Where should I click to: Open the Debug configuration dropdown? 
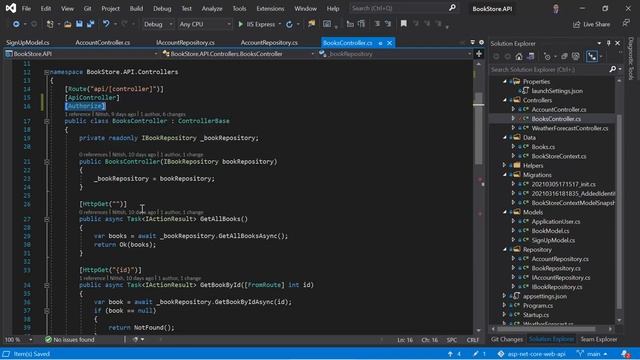(158, 24)
